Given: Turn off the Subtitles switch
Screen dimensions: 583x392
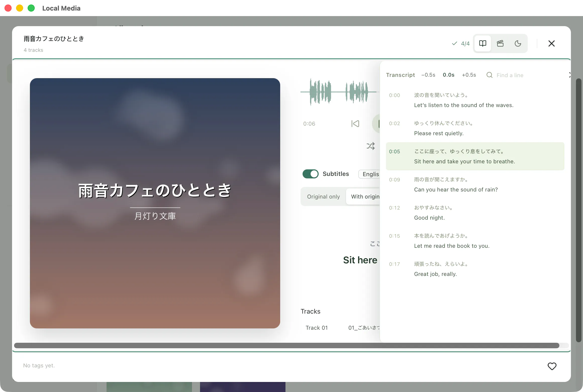Looking at the screenshot, I should (310, 174).
